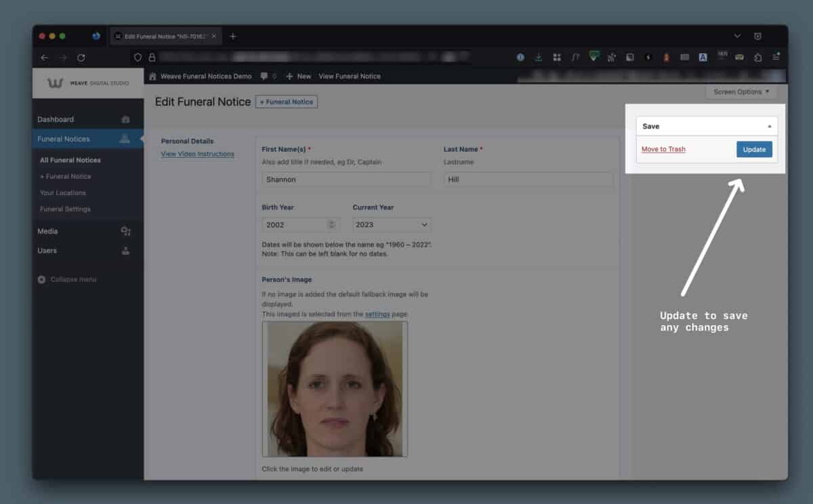This screenshot has width=813, height=504.
Task: Open the Screen Options dropdown
Action: pos(741,91)
